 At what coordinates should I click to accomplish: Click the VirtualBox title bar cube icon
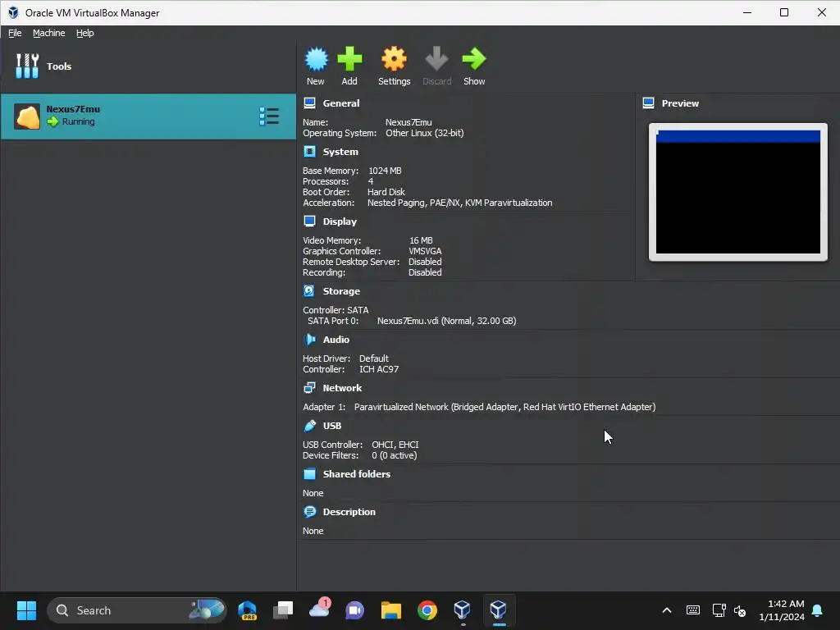tap(13, 12)
